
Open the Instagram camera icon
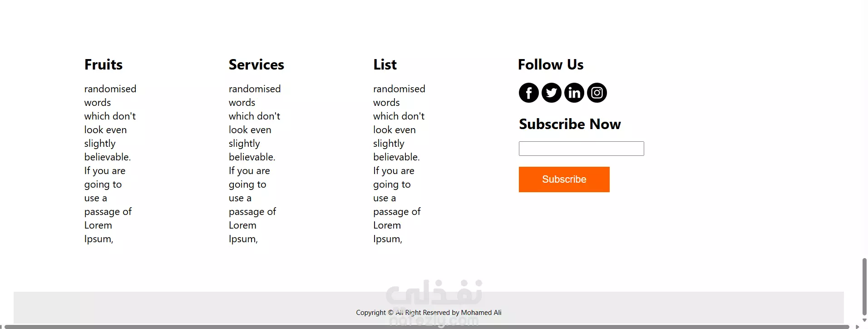click(x=597, y=93)
